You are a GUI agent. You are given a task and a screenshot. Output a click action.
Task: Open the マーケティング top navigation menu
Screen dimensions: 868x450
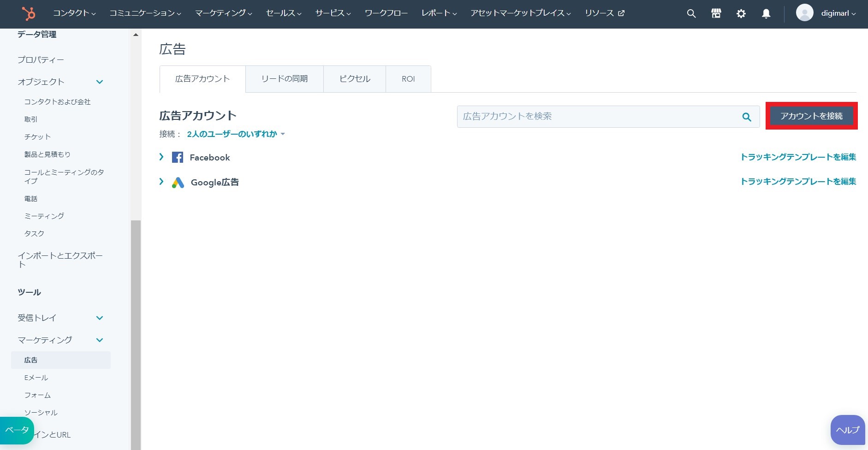pos(224,13)
